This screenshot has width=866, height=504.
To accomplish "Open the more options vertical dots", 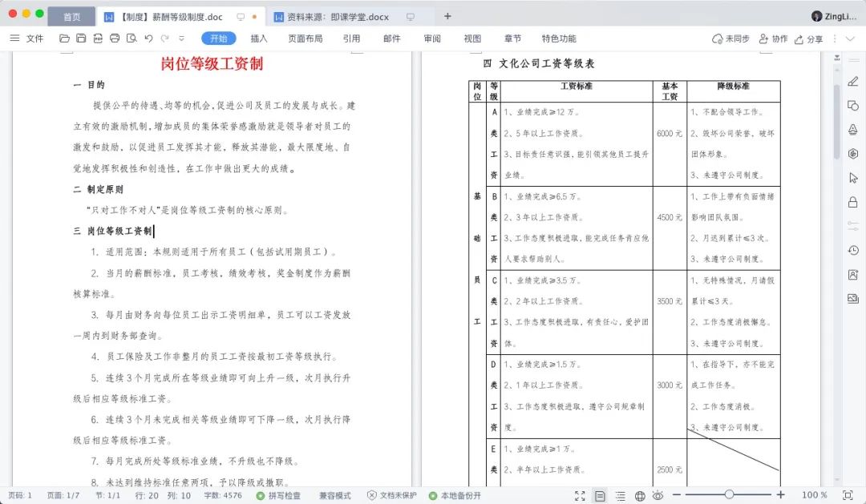I will [x=835, y=38].
